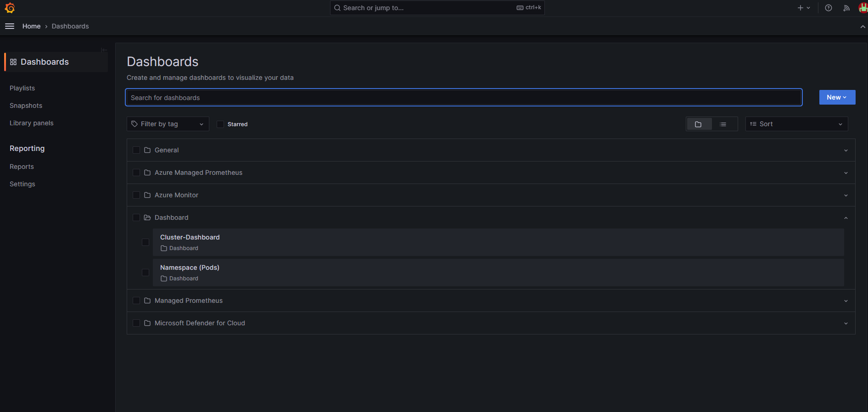The height and width of the screenshot is (412, 868).
Task: Switch to list view layout
Action: point(723,124)
